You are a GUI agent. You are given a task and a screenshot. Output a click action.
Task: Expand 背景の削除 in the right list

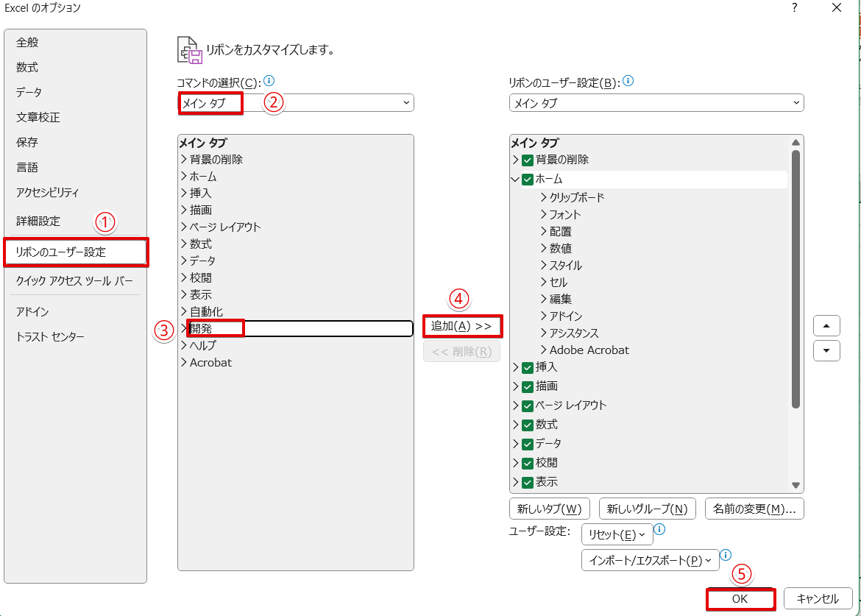click(515, 160)
